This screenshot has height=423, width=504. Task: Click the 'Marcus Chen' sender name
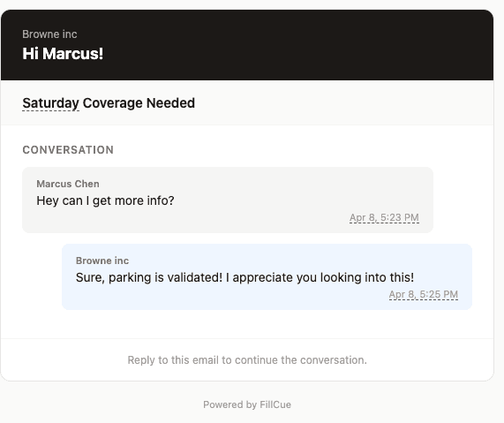pos(68,184)
